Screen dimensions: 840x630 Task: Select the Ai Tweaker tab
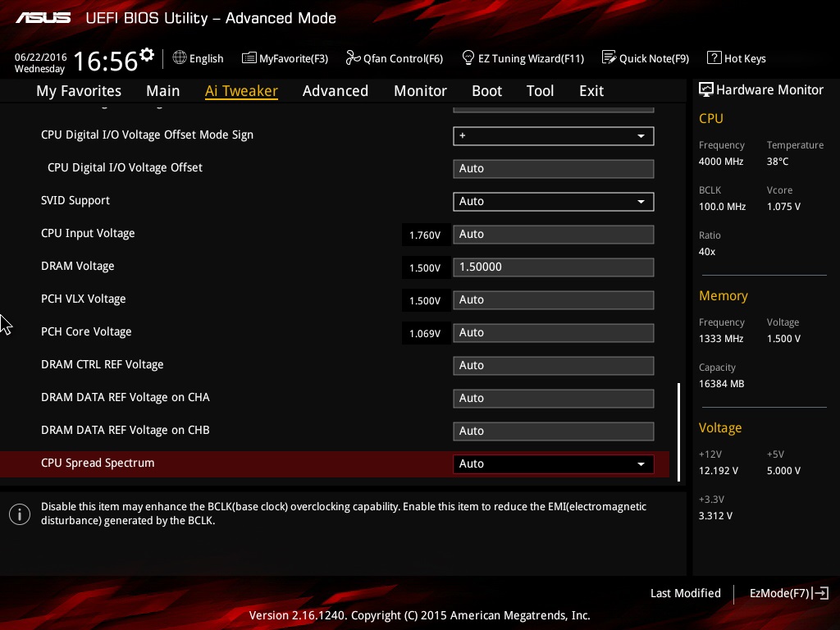pyautogui.click(x=241, y=91)
